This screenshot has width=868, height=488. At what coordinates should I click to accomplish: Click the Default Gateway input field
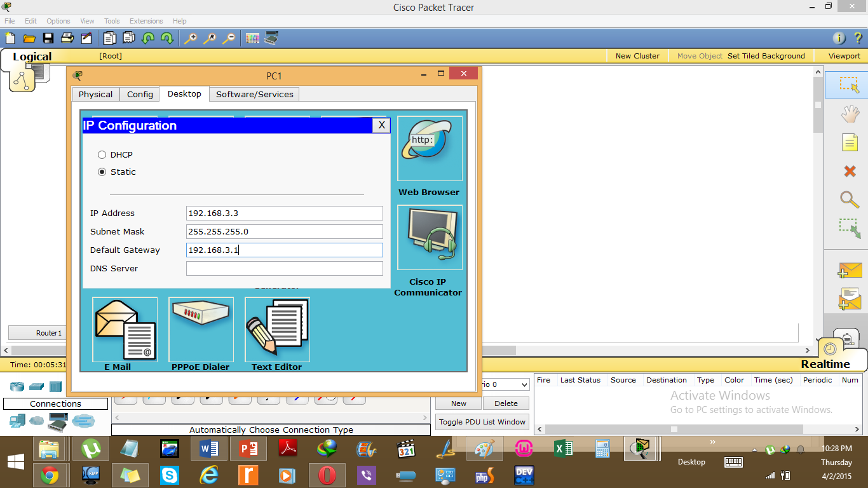pos(285,250)
